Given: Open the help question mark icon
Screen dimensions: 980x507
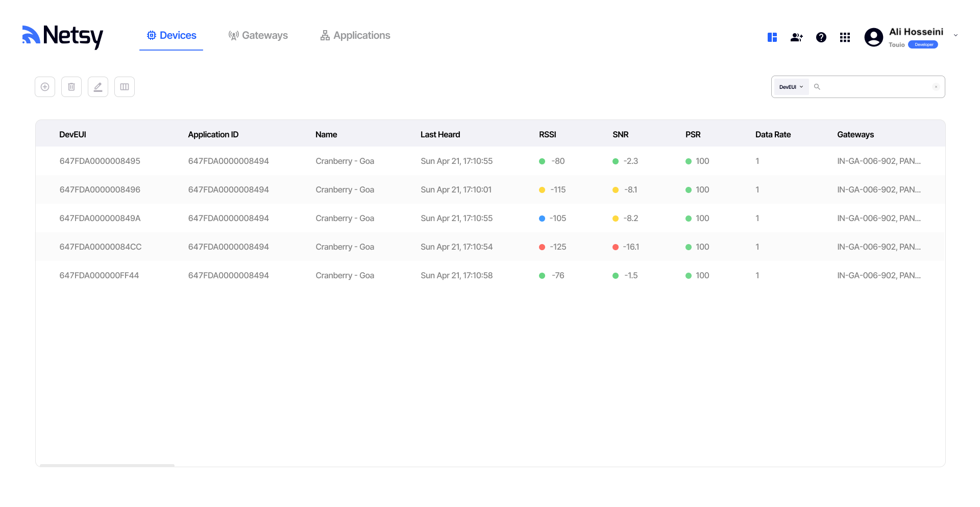Looking at the screenshot, I should click(x=821, y=37).
